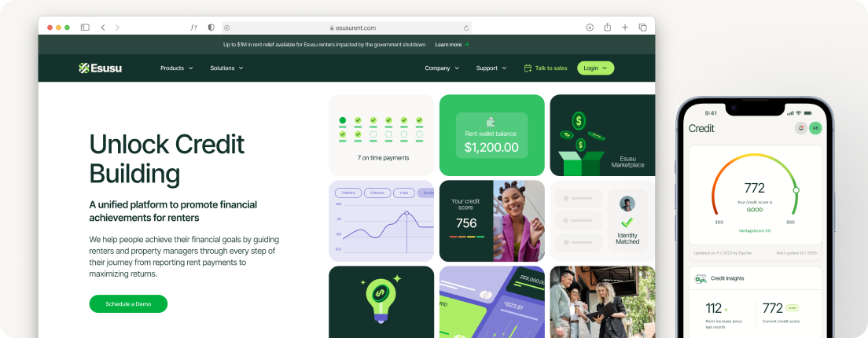Toggle the Safari sidebar icon
This screenshot has width=868, height=338.
click(85, 27)
